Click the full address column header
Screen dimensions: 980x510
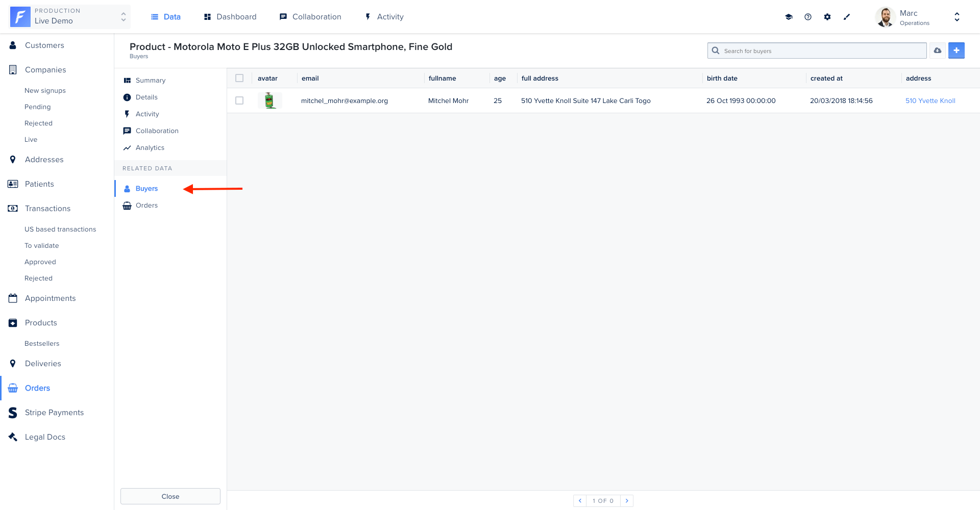pos(540,79)
